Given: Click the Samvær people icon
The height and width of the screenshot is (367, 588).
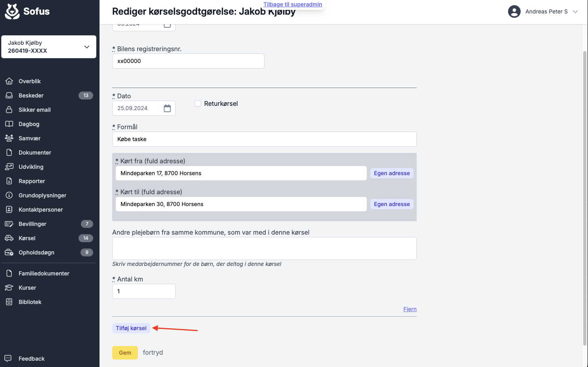Looking at the screenshot, I should [9, 138].
